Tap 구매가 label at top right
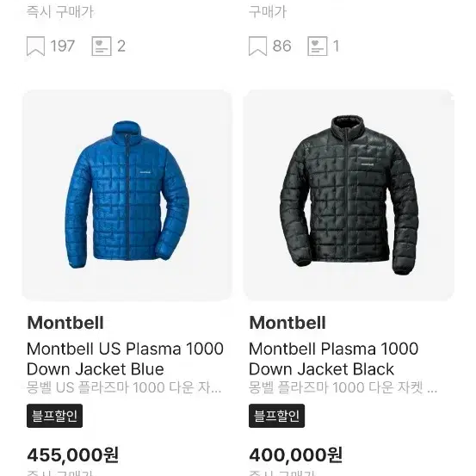 tap(268, 12)
